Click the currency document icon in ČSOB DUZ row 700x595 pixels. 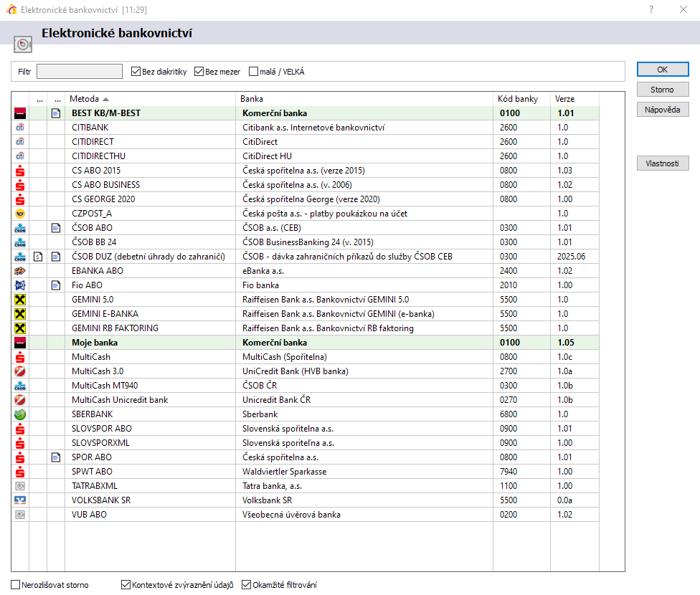[39, 257]
